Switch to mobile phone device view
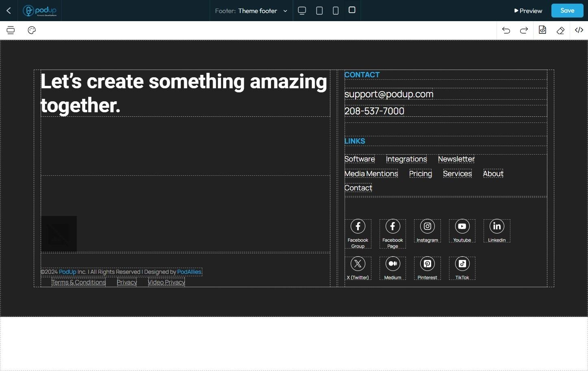The width and height of the screenshot is (588, 371). click(x=336, y=11)
